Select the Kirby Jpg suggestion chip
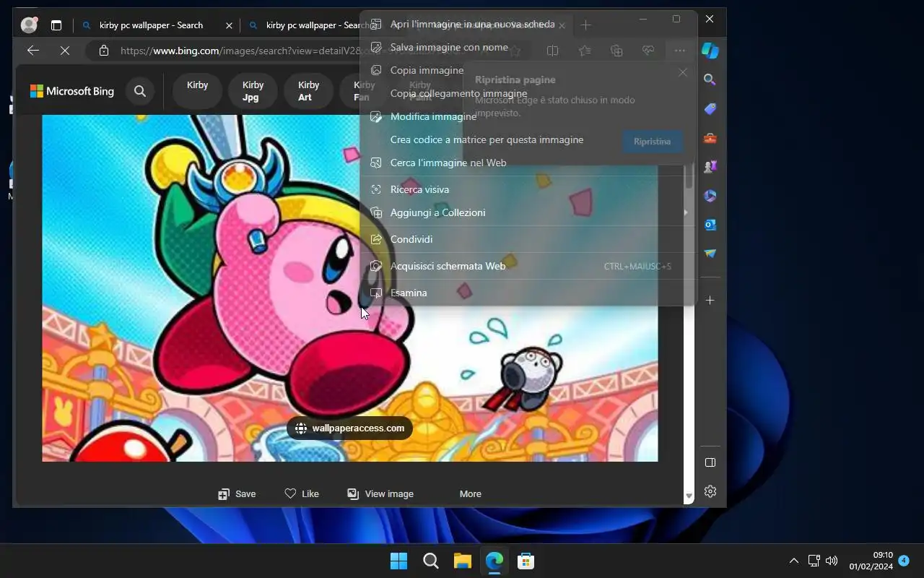The width and height of the screenshot is (924, 578). point(253,91)
